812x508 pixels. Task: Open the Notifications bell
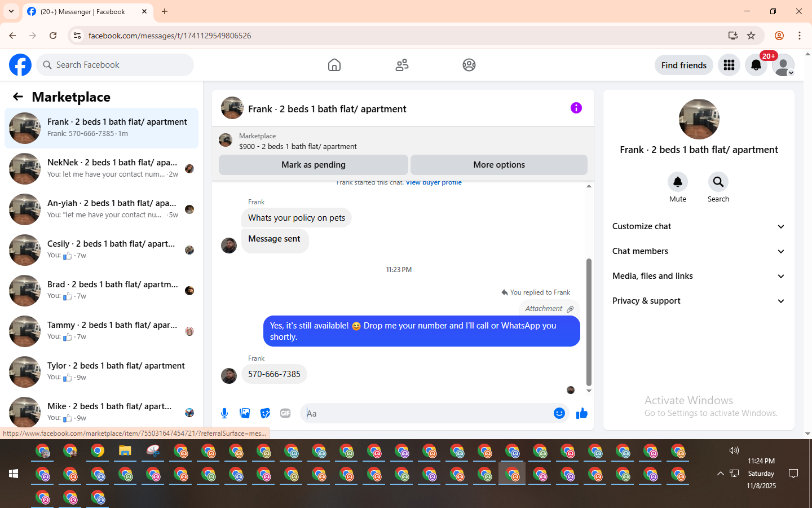(756, 65)
